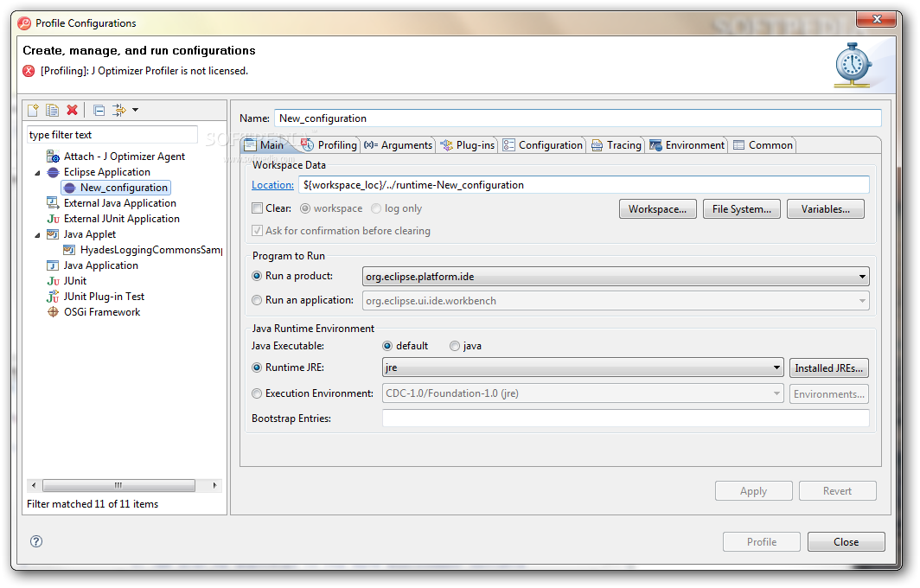Screen dimensions: 920x588
Task: Click the type filter text field
Action: (112, 134)
